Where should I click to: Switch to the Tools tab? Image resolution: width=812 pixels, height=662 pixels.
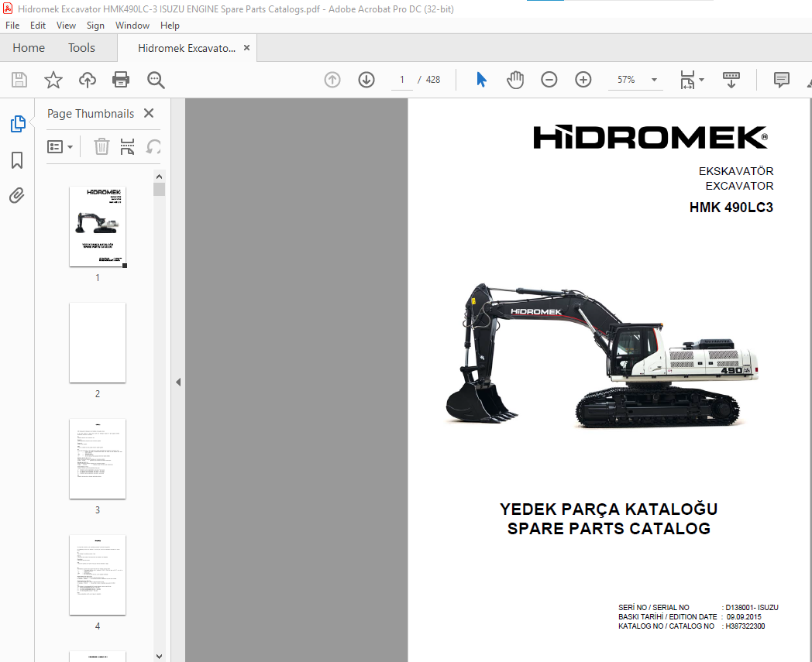pyautogui.click(x=81, y=48)
